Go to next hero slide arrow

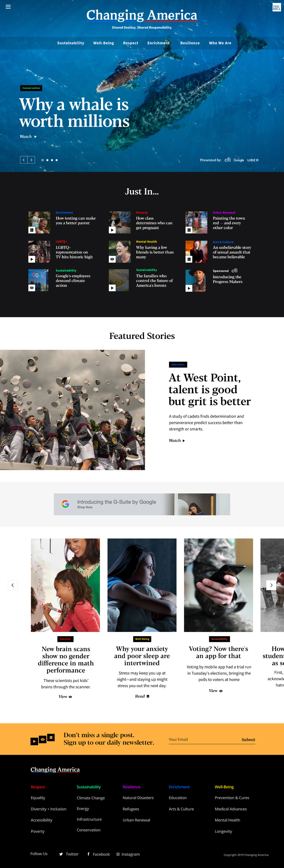pyautogui.click(x=31, y=160)
